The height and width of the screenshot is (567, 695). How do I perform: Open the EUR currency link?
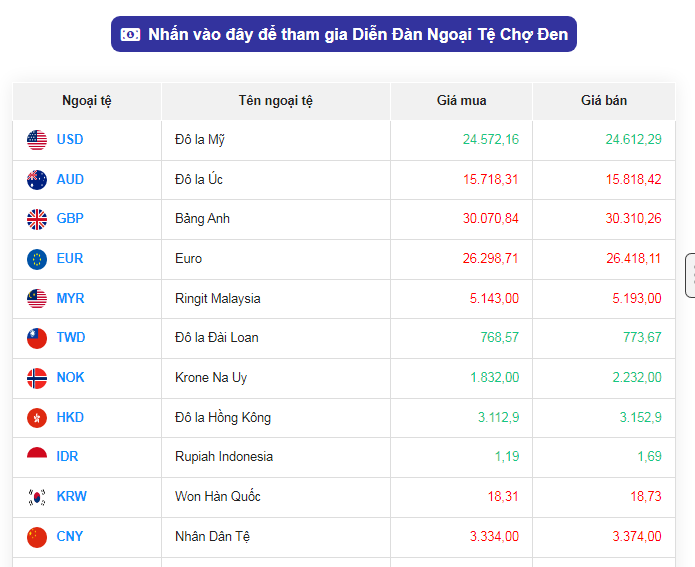[x=70, y=259]
